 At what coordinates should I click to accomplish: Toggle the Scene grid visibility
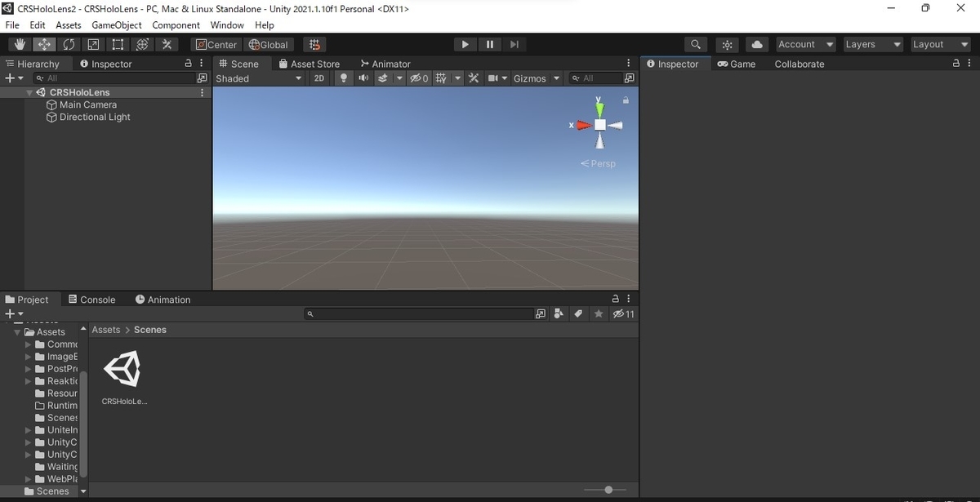click(442, 78)
